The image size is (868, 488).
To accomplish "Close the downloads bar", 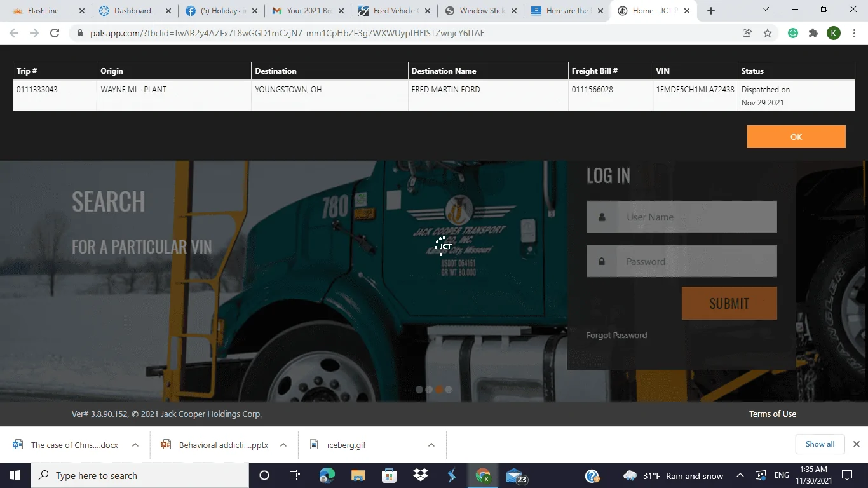I will [x=856, y=444].
